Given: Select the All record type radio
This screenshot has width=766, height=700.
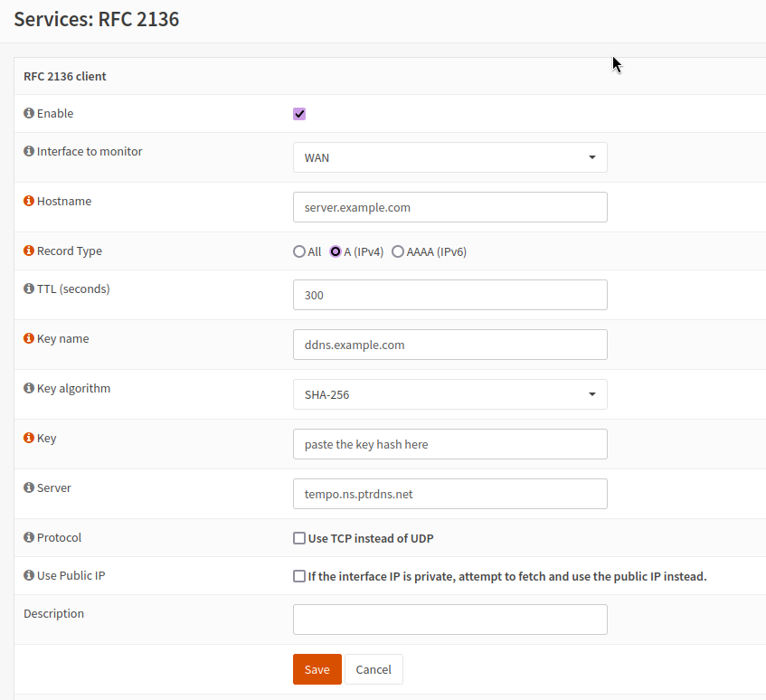Looking at the screenshot, I should click(299, 251).
